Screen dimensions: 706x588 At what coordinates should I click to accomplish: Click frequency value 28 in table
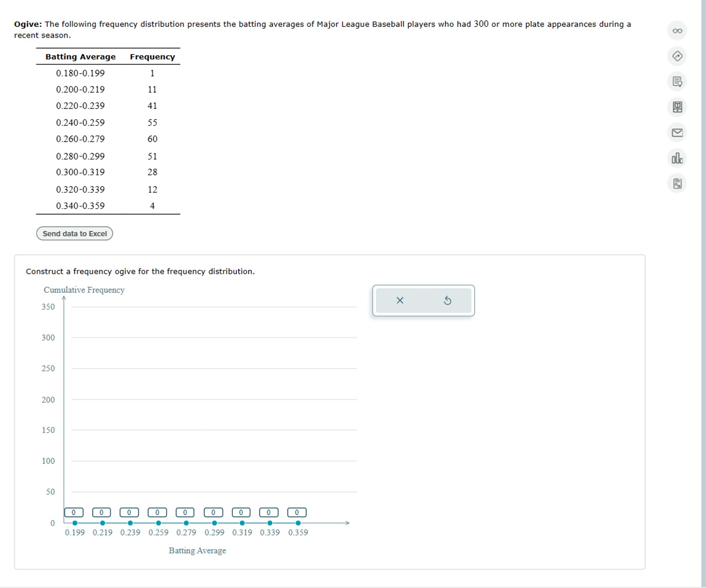pos(152,172)
